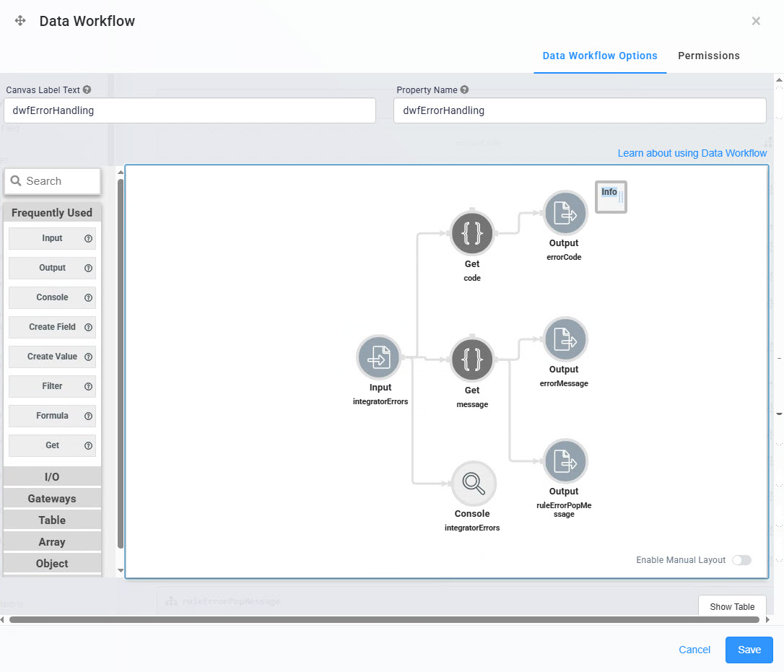Open the Output errorMessage node
This screenshot has height=672, width=784.
pos(565,339)
